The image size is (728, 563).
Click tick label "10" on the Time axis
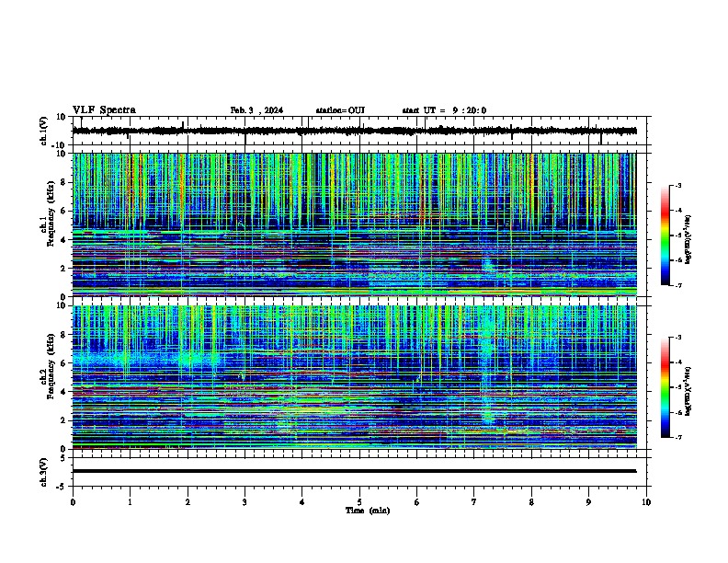tap(646, 502)
